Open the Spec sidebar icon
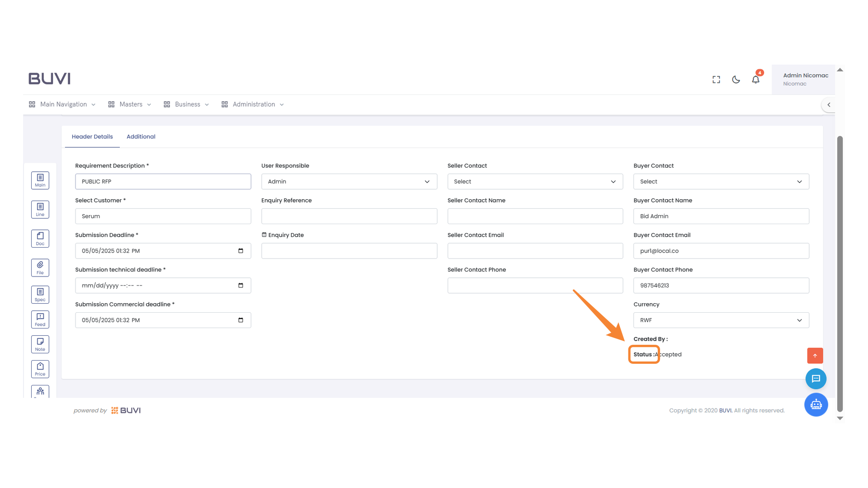The image size is (868, 488). 40,295
